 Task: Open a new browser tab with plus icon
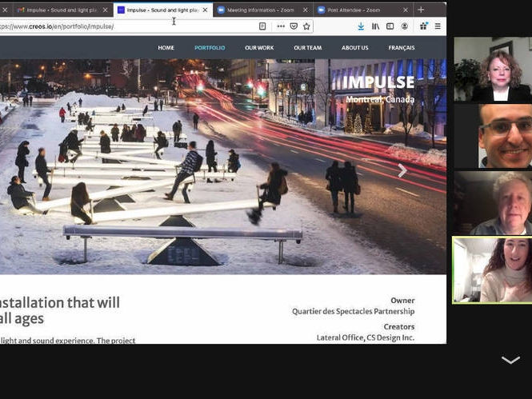tap(421, 10)
